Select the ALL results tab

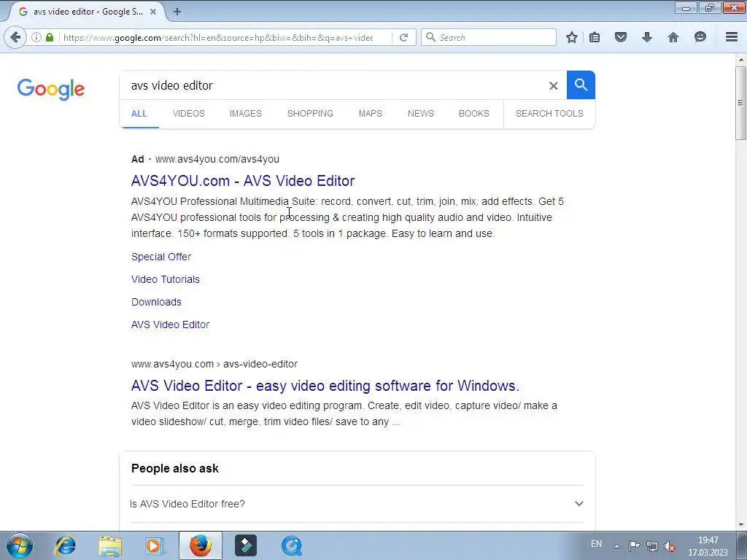(x=139, y=114)
